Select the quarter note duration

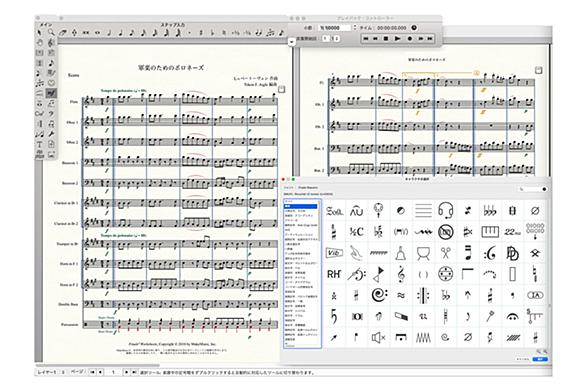pos(121,33)
